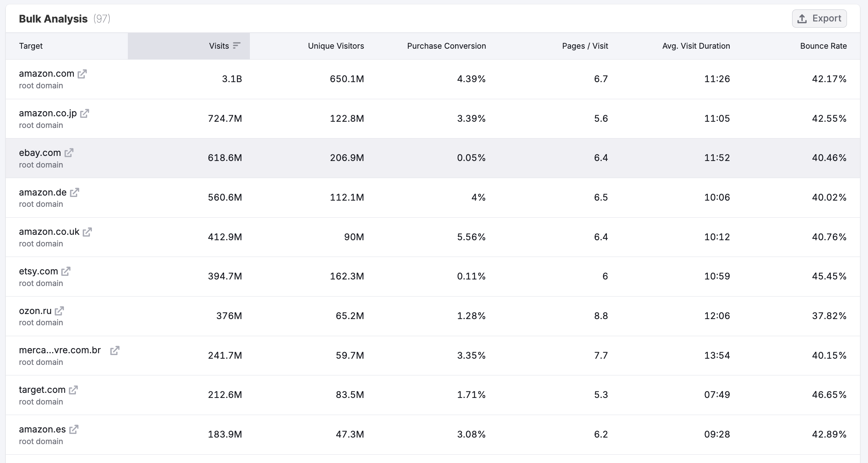Click visits value 618.6M
Image resolution: width=868 pixels, height=463 pixels.
click(225, 158)
